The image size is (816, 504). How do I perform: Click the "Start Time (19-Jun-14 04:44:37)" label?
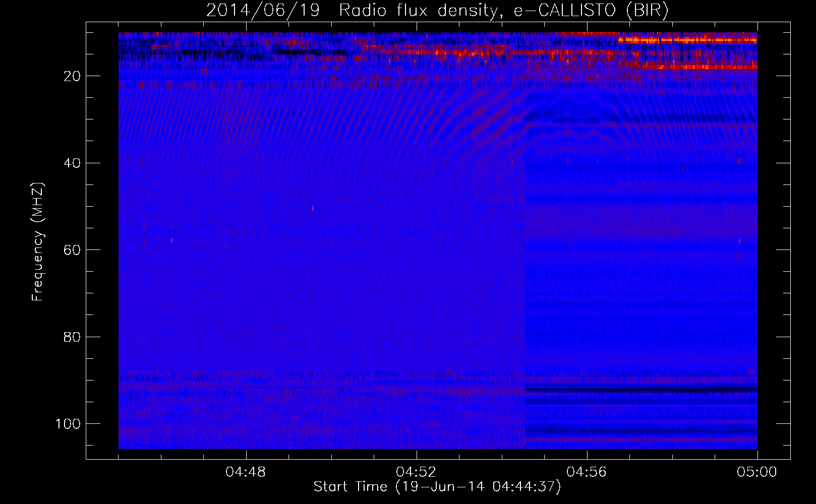click(x=437, y=487)
